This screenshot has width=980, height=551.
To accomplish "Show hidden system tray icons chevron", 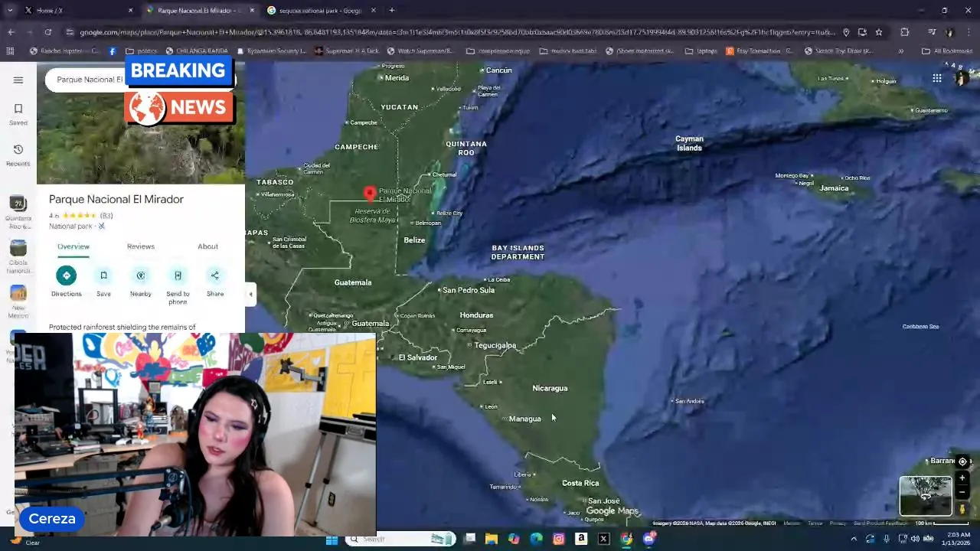I will [854, 540].
